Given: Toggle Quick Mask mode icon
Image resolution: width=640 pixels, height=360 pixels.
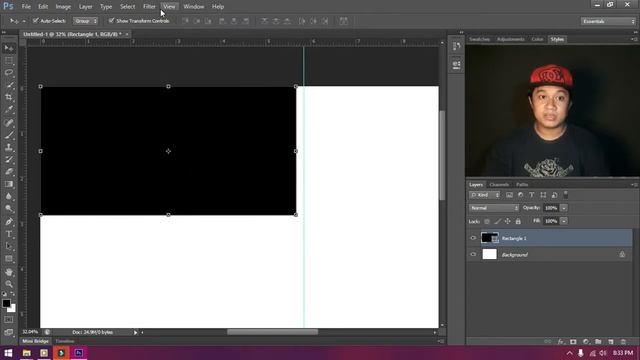Looking at the screenshot, I should (x=9, y=320).
